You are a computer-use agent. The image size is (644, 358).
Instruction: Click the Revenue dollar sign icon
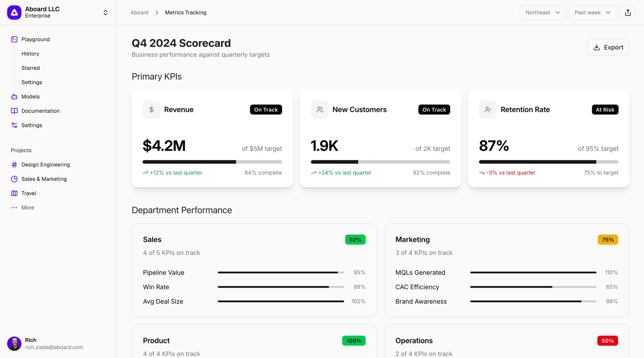(x=152, y=110)
